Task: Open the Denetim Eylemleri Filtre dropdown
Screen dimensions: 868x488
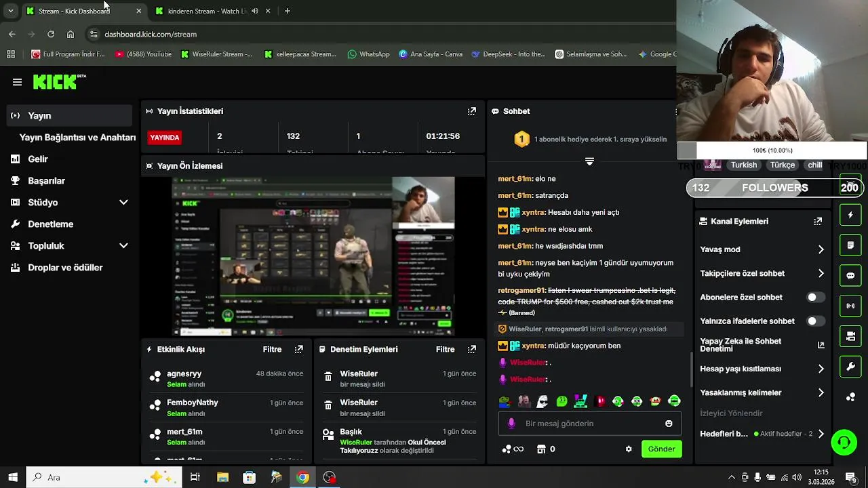Action: (445, 349)
